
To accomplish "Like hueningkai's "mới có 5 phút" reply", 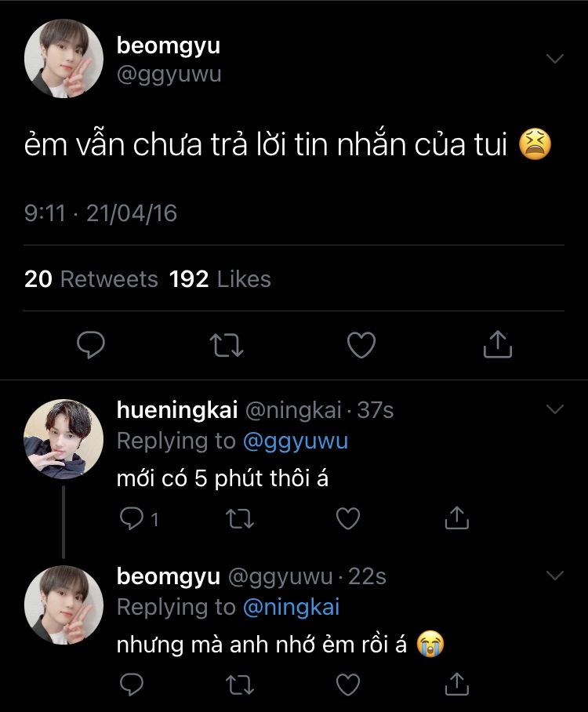I will (x=347, y=518).
